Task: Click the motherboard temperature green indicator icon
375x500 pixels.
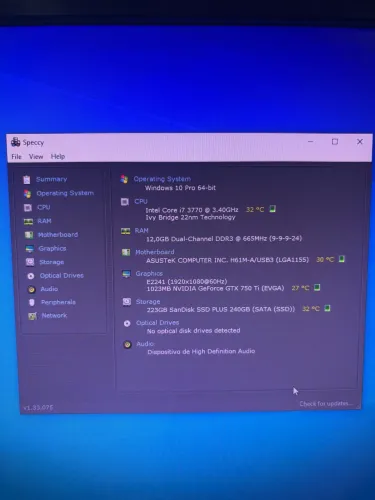Action: [x=342, y=259]
